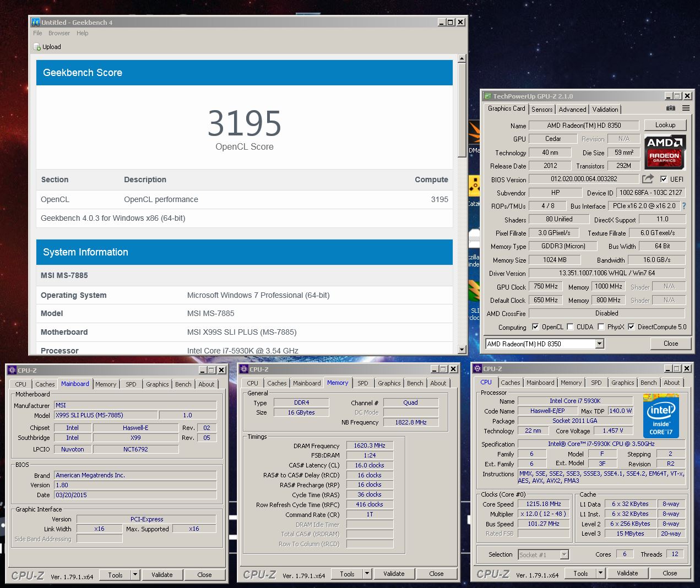700x588 pixels.
Task: Open the Browser menu in Geekbench
Action: (x=59, y=33)
